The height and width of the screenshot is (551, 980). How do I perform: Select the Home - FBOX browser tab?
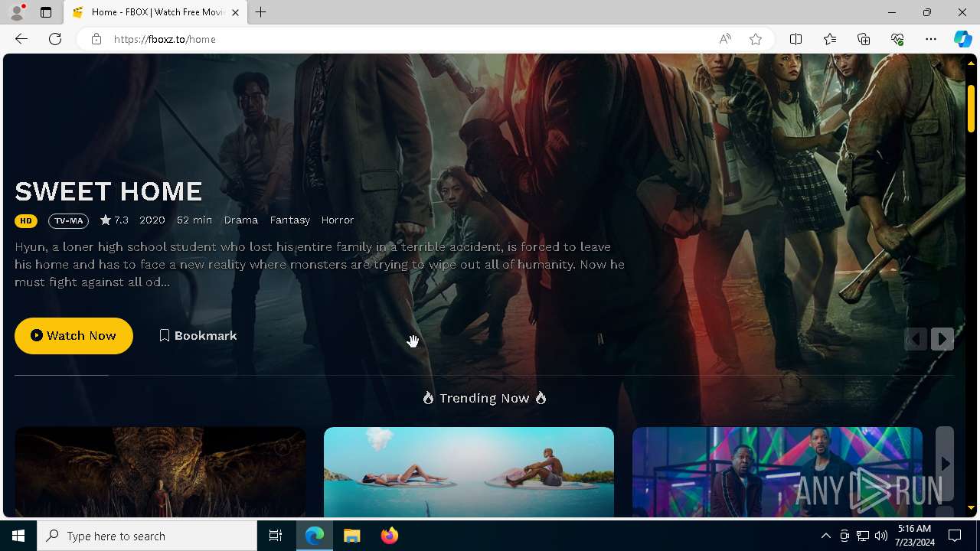pos(155,12)
